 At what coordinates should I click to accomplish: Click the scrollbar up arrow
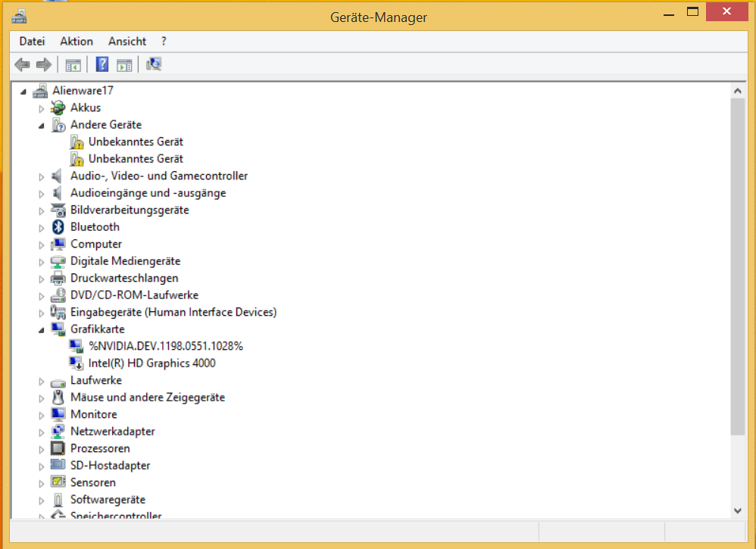737,91
